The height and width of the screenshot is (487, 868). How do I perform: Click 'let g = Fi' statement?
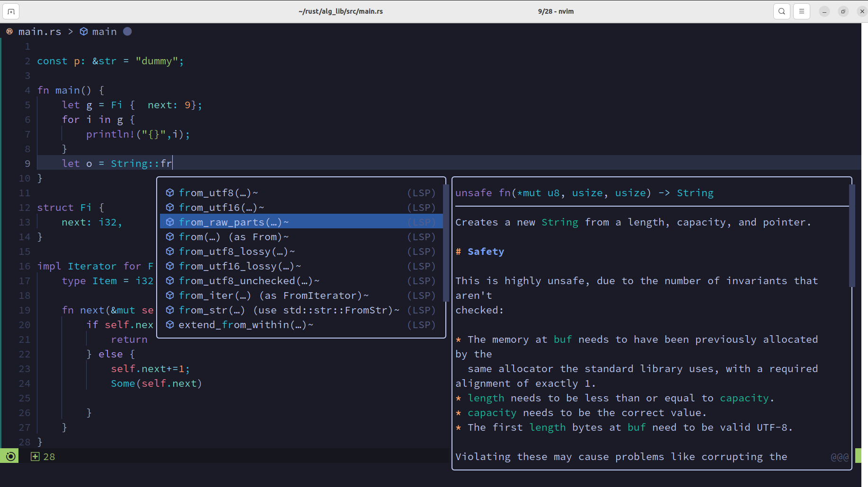point(132,105)
